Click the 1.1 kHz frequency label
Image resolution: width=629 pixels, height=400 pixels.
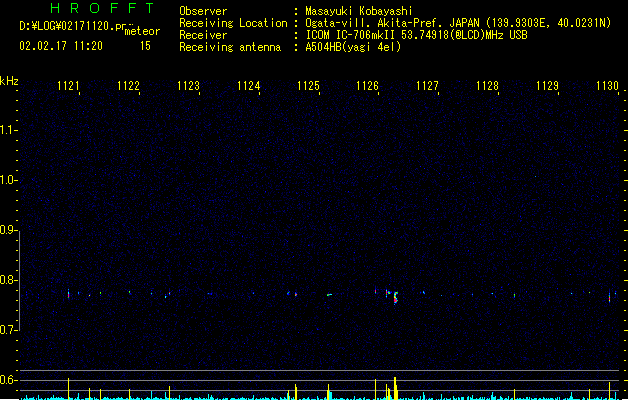tap(8, 130)
